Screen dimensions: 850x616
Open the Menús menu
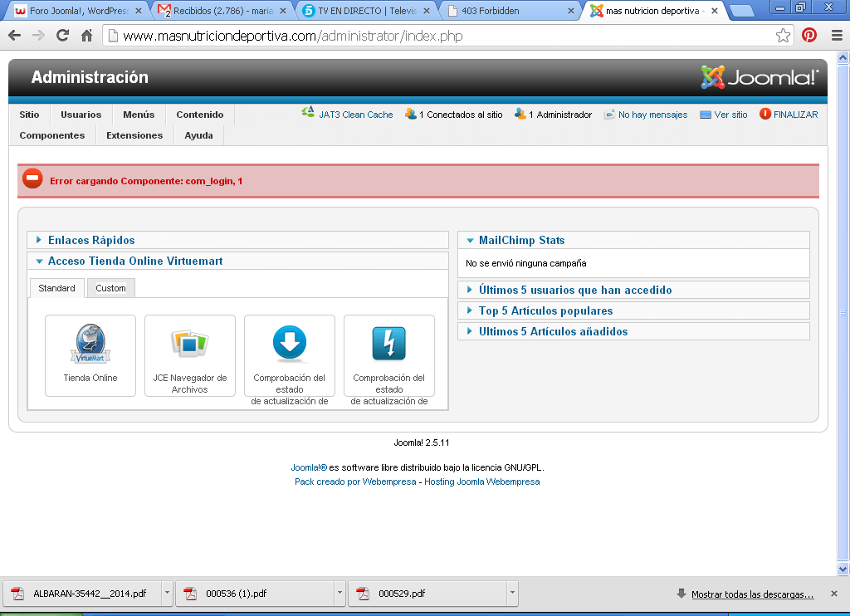click(x=139, y=115)
